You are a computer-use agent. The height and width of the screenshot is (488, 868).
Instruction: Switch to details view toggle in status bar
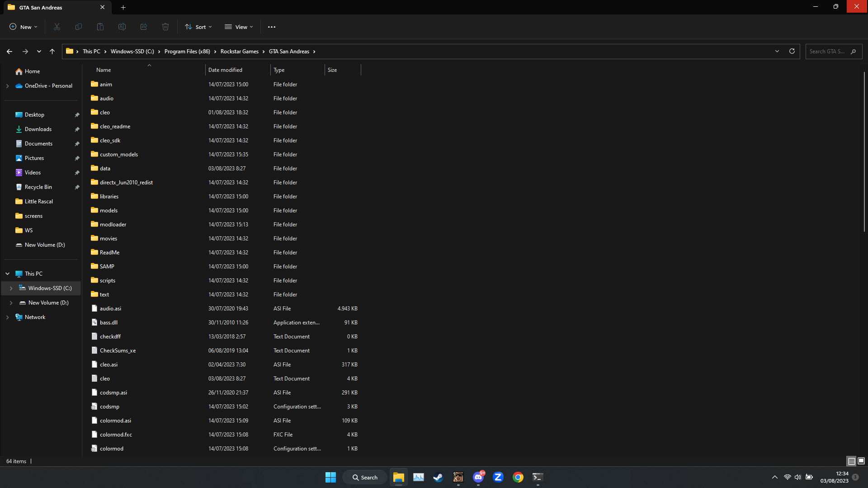point(851,461)
